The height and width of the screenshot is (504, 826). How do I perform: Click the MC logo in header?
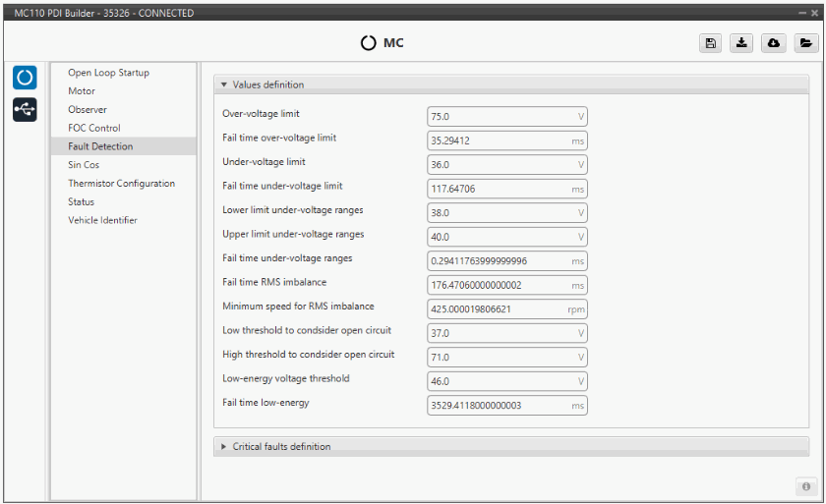tap(383, 43)
